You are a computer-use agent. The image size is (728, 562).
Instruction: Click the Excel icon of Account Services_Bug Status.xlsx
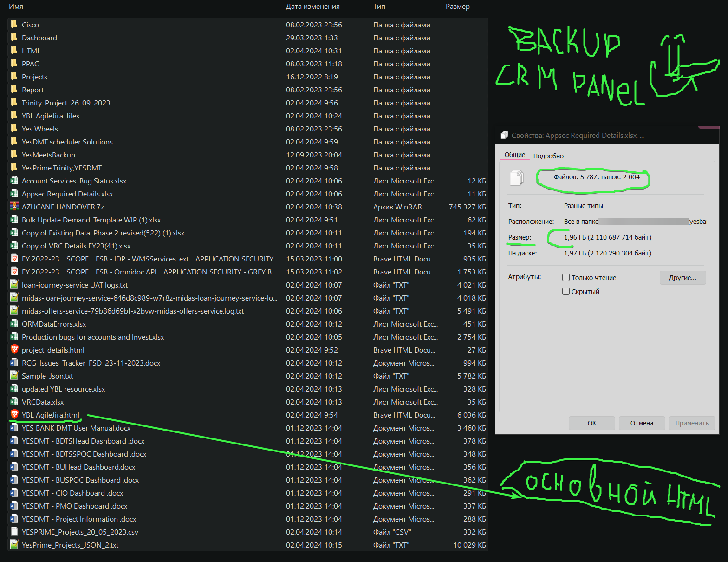[x=14, y=180]
